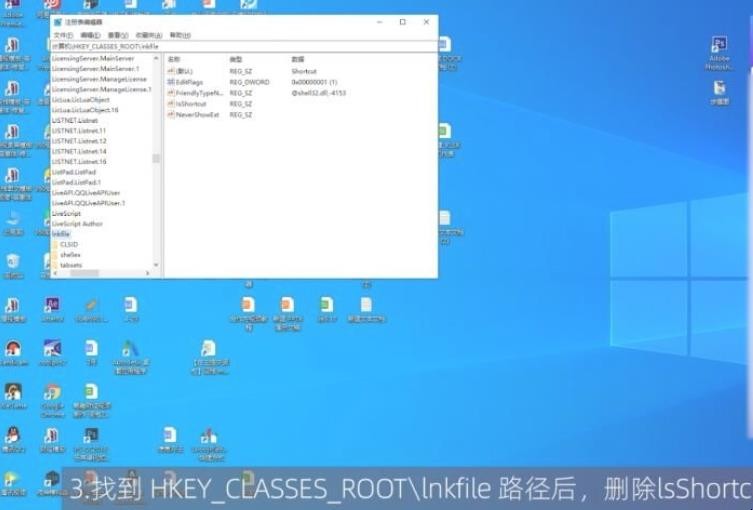
Task: Maximize the Registry Editor window
Action: (402, 22)
